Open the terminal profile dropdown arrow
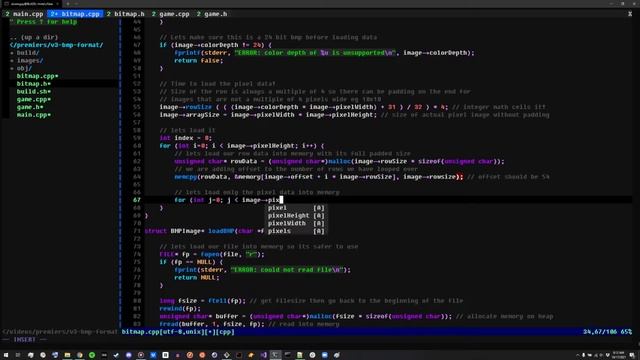 coord(76,4)
